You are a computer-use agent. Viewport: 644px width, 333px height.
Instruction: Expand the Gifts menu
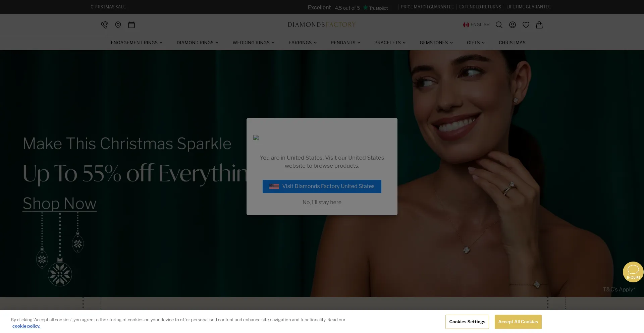476,43
